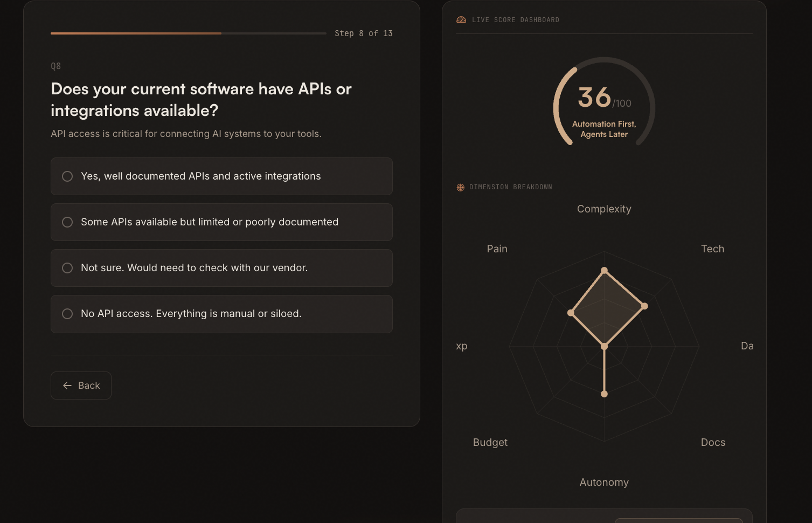The image size is (812, 523).
Task: Click the crosshair icon beside Dimension Breakdown
Action: (x=460, y=187)
